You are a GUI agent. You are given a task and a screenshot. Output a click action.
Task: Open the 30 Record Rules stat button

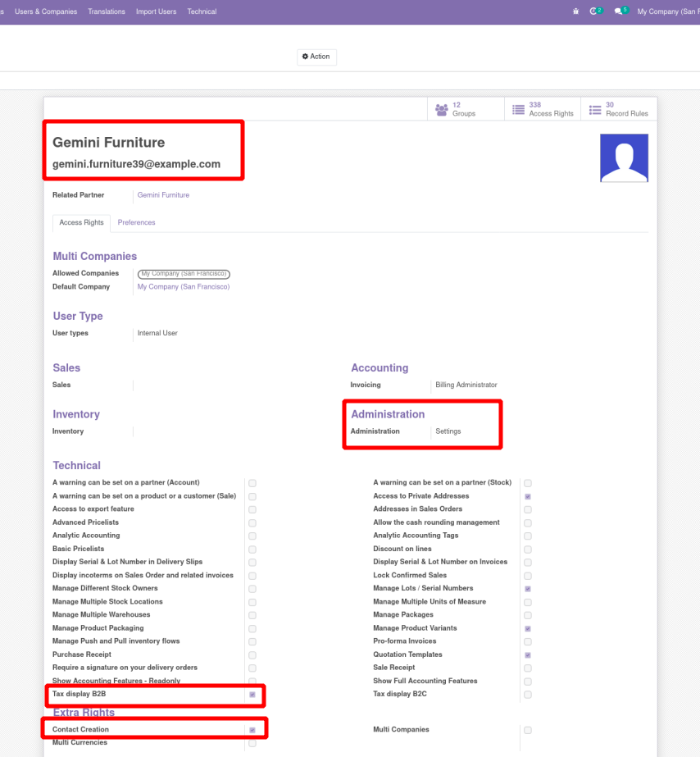tap(619, 109)
